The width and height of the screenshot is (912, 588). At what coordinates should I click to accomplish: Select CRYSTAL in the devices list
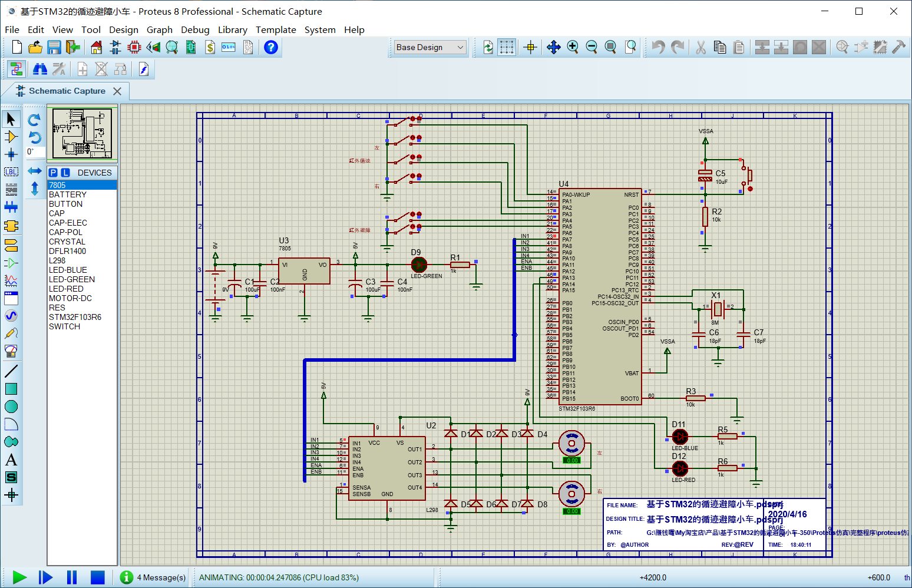(x=82, y=242)
